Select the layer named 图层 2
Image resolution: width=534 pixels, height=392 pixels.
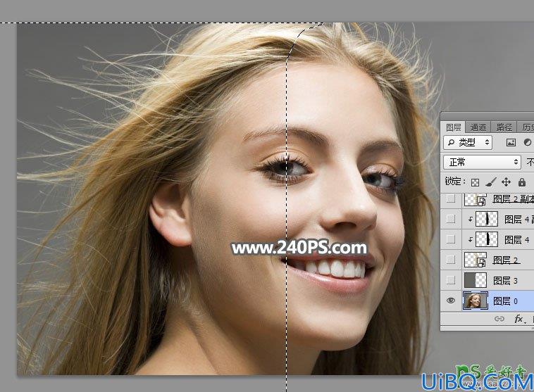tap(506, 260)
